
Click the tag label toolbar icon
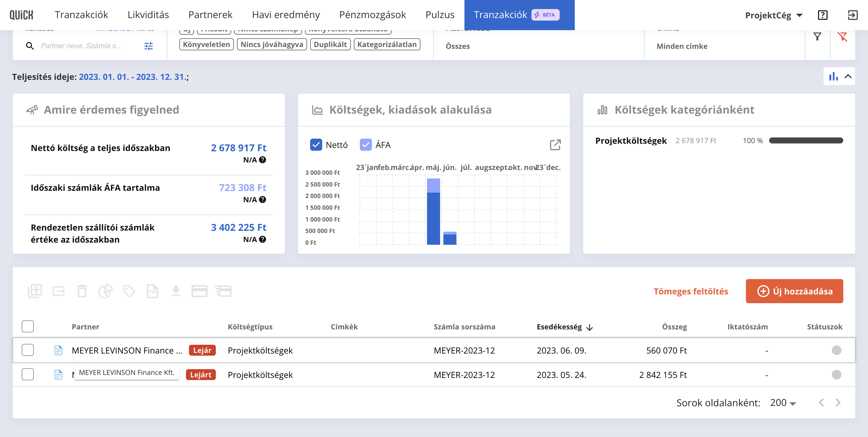pos(129,291)
